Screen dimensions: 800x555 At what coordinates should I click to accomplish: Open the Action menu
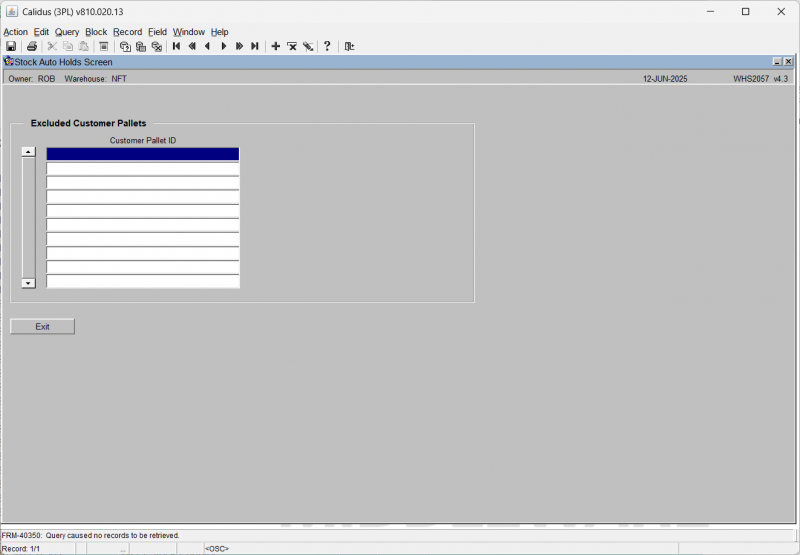click(15, 32)
